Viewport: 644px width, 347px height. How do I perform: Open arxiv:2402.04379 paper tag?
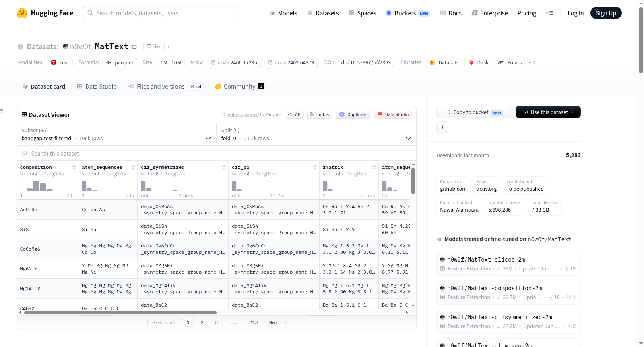291,62
